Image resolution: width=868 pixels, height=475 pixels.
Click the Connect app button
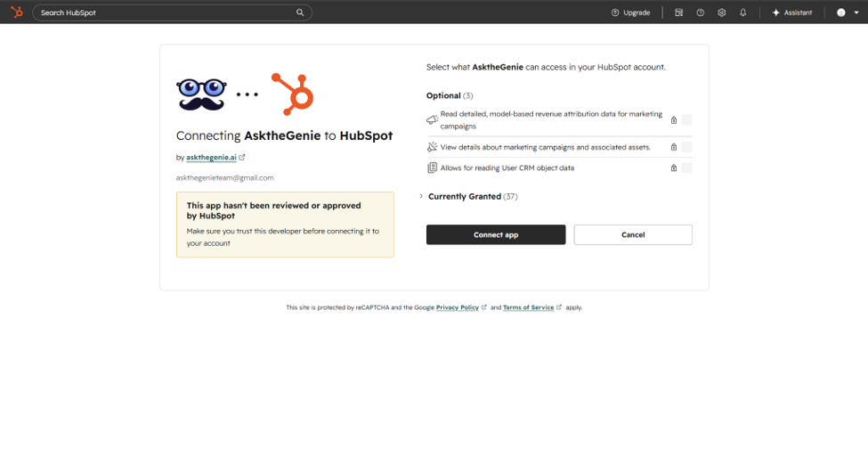coord(496,234)
